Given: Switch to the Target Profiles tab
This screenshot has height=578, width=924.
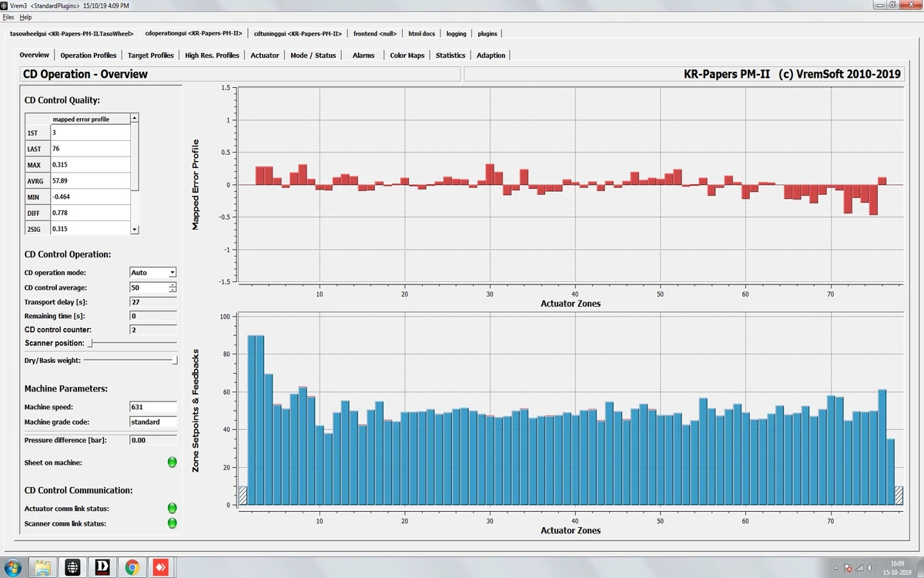Looking at the screenshot, I should pos(151,55).
